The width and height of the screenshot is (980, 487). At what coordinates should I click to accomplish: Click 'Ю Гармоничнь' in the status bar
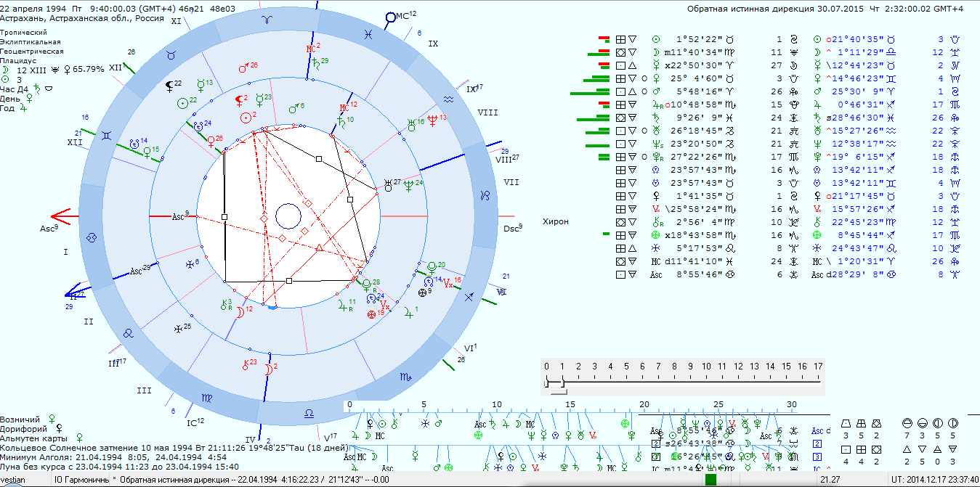(81, 480)
